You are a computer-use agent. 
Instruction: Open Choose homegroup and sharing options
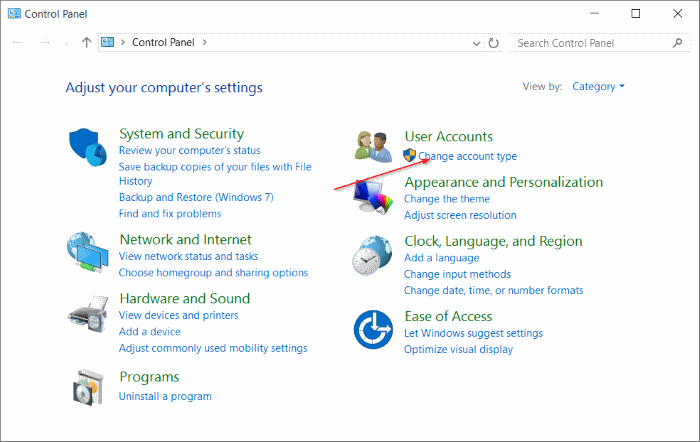click(x=213, y=273)
